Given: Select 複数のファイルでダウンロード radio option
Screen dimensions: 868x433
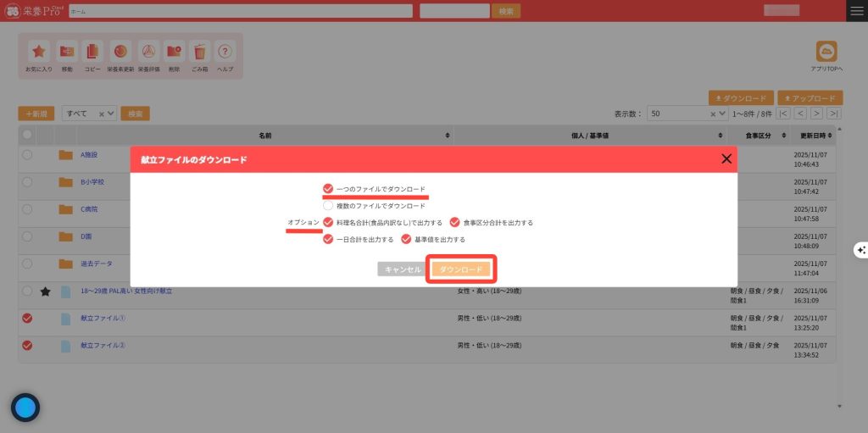Looking at the screenshot, I should click(328, 205).
